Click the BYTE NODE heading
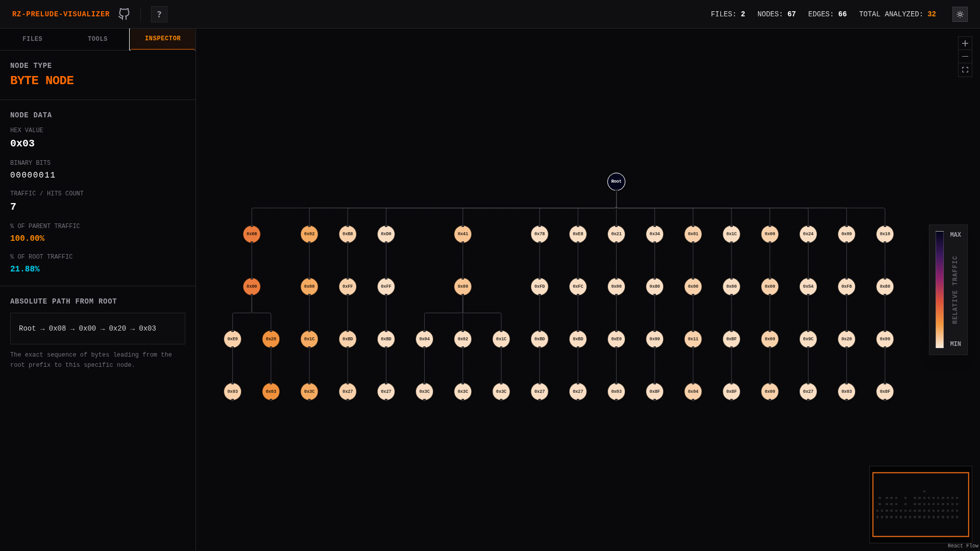The height and width of the screenshot is (551, 980). pyautogui.click(x=42, y=81)
